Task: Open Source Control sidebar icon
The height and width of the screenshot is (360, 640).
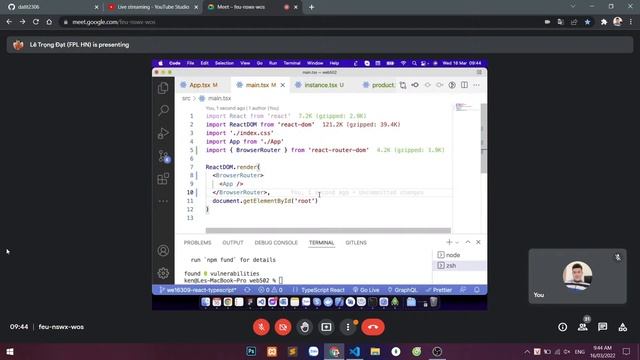Action: point(163,156)
